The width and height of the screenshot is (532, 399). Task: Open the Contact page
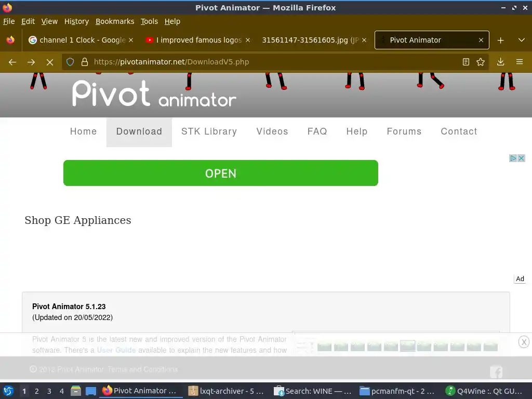coord(459,131)
